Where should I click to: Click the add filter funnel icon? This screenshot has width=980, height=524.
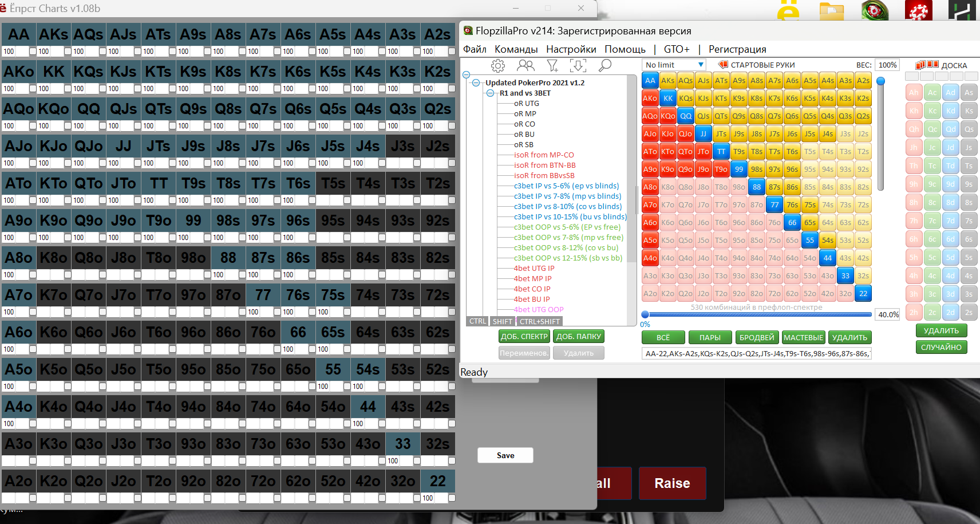pos(552,66)
